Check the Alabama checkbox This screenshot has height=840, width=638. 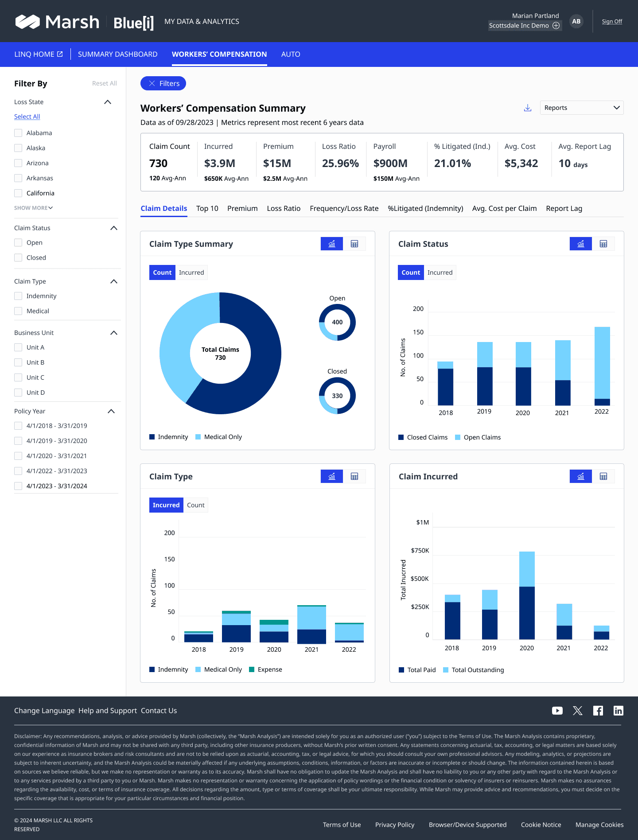[18, 133]
